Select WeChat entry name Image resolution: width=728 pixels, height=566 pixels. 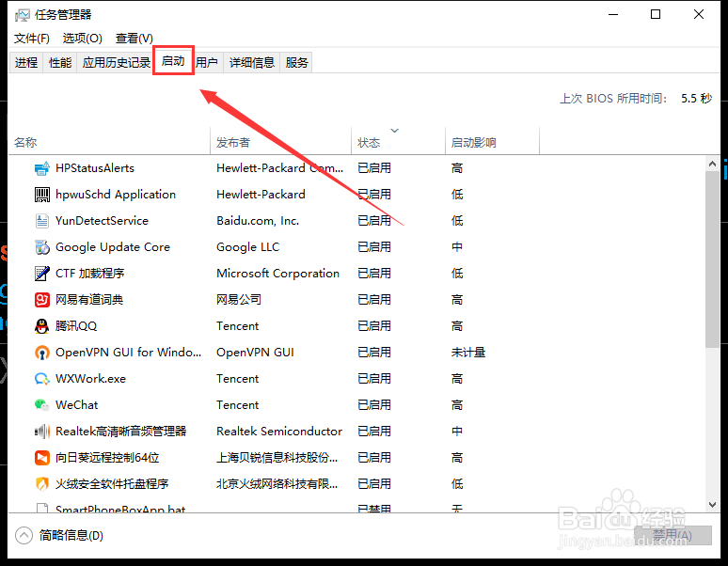76,405
